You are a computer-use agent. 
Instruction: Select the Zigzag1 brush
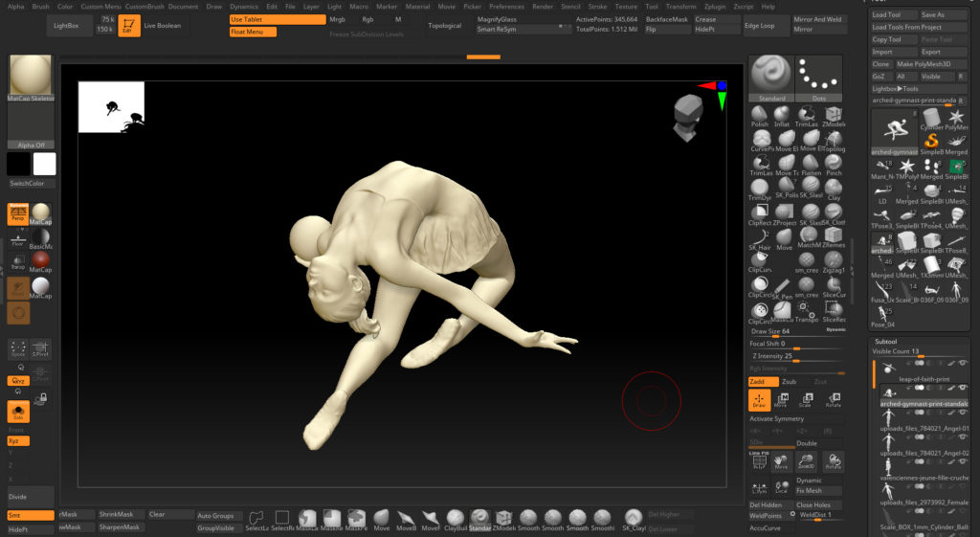click(x=834, y=260)
